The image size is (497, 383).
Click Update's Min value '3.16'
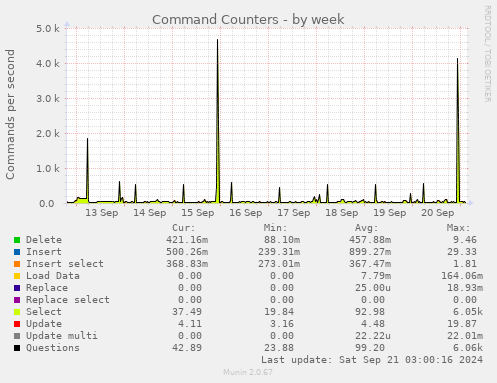click(x=282, y=324)
